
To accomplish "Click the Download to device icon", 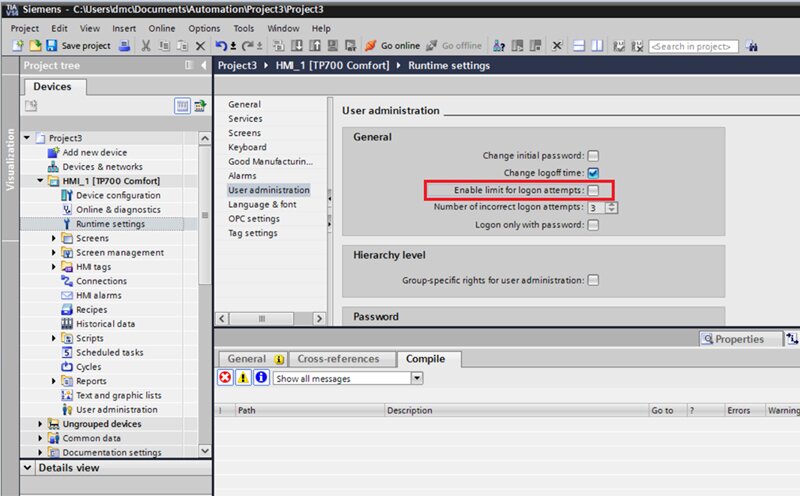I will point(296,46).
